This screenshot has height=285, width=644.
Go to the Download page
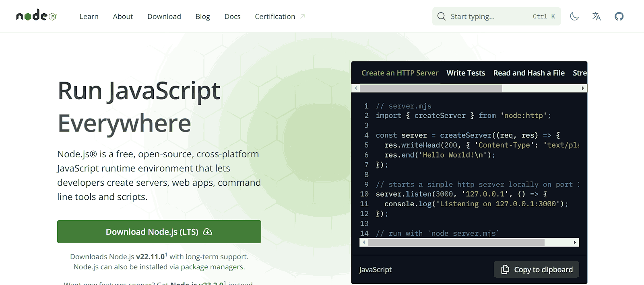164,16
